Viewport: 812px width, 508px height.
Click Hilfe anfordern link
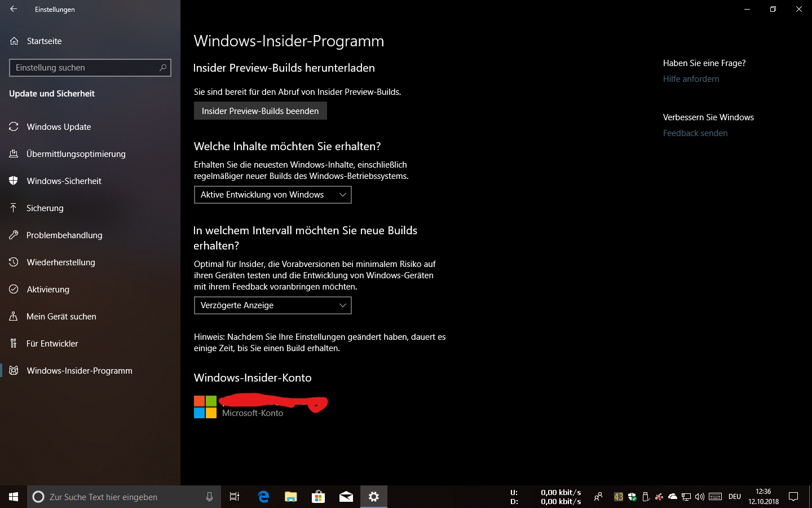pos(691,79)
